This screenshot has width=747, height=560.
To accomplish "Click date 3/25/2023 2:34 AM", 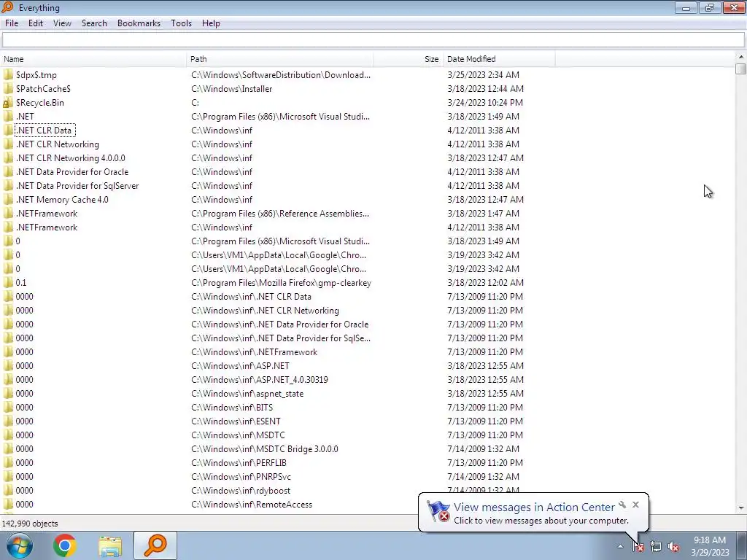I will click(x=483, y=75).
